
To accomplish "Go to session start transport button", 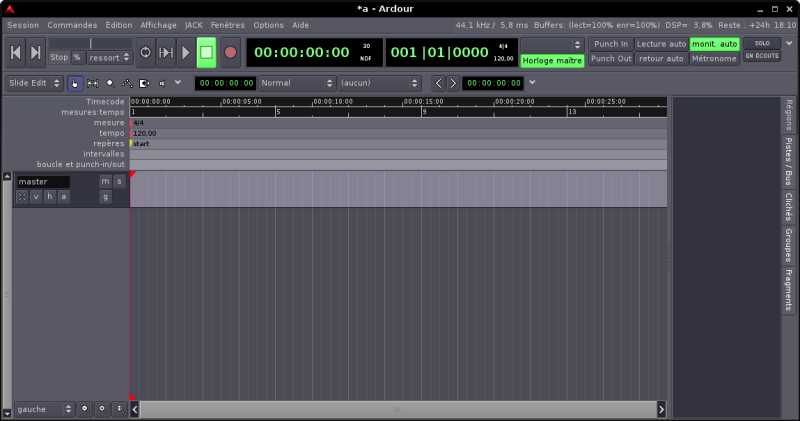I will click(x=15, y=53).
